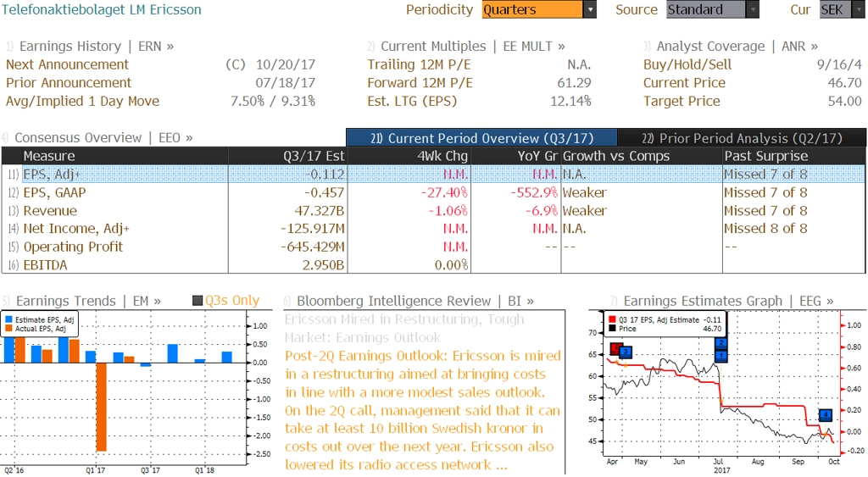This screenshot has width=868, height=477.
Task: Click black Price legend swatch
Action: click(x=612, y=329)
